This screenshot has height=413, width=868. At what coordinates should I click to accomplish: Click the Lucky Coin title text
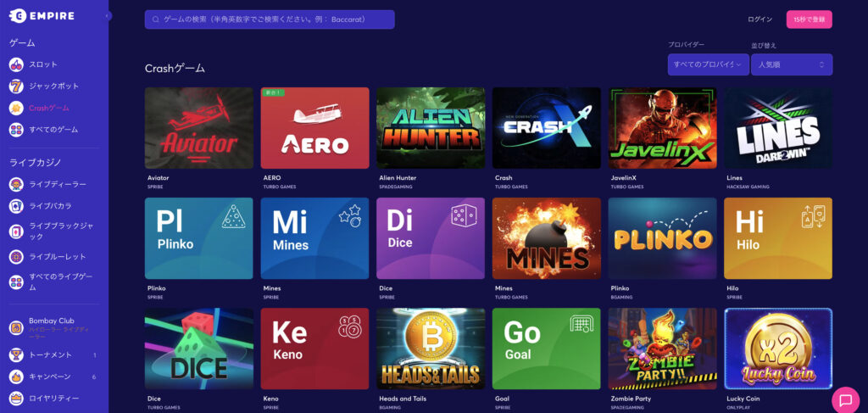click(743, 399)
